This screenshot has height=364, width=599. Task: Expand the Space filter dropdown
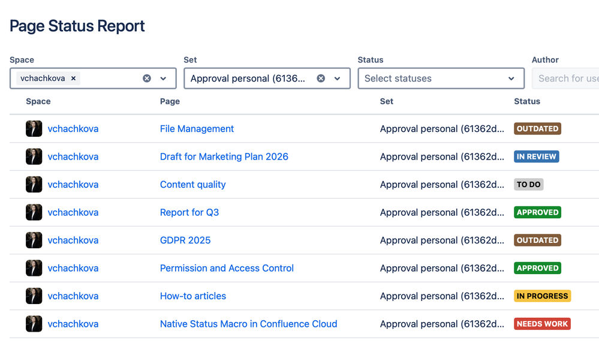163,79
